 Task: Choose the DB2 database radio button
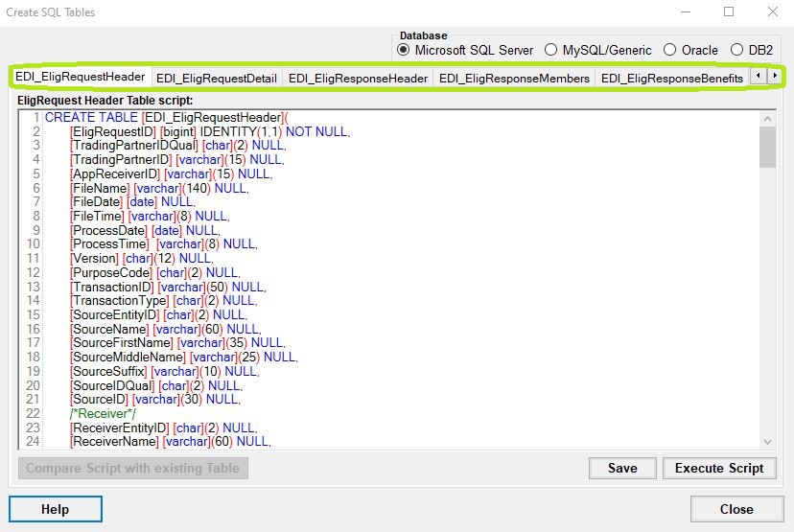click(x=752, y=50)
